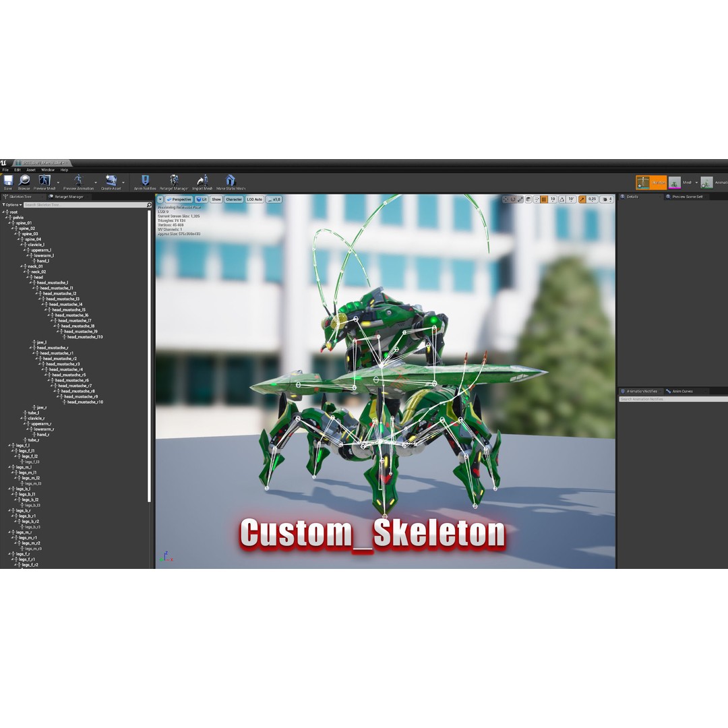Switch to the Skeleton mode button

pyautogui.click(x=651, y=183)
